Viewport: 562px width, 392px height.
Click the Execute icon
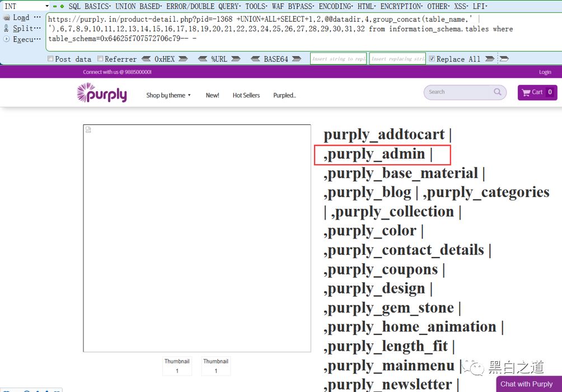click(7, 39)
